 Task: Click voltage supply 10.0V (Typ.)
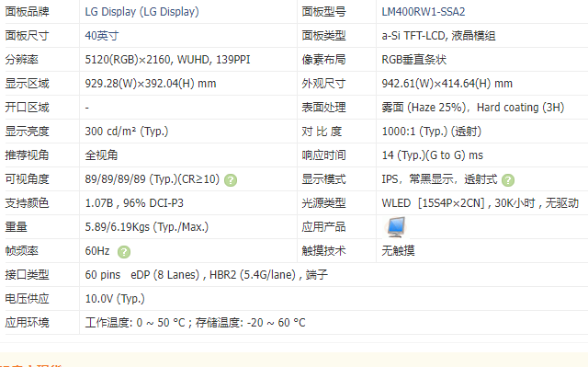[x=115, y=299]
